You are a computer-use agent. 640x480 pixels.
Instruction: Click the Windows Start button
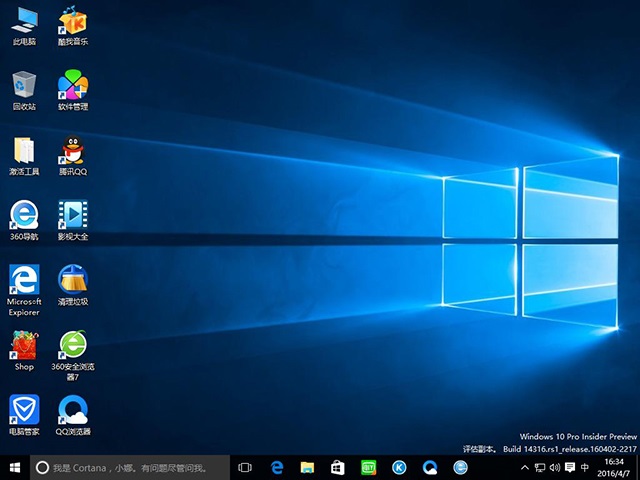coord(14,467)
